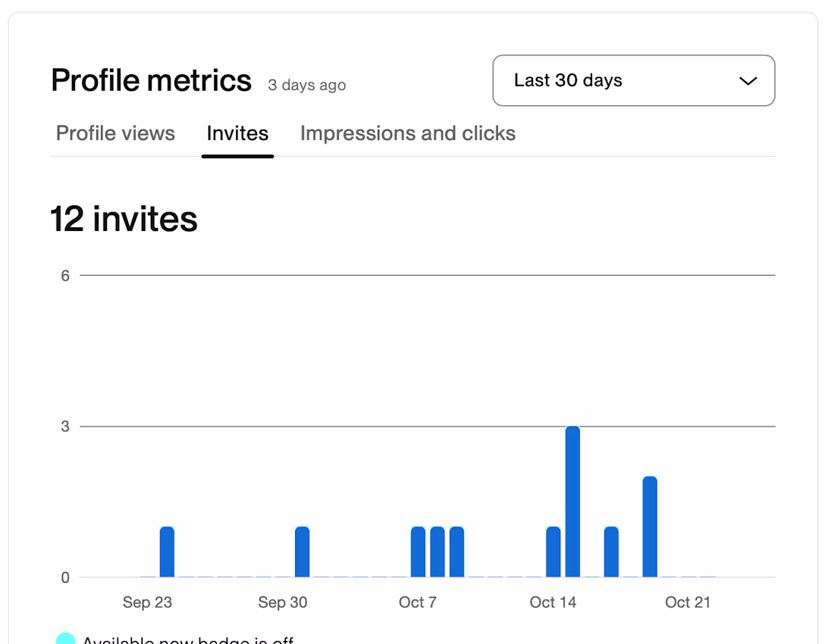Open the Last 30 days date range dropdown
This screenshot has width=834, height=644.
pyautogui.click(x=633, y=80)
